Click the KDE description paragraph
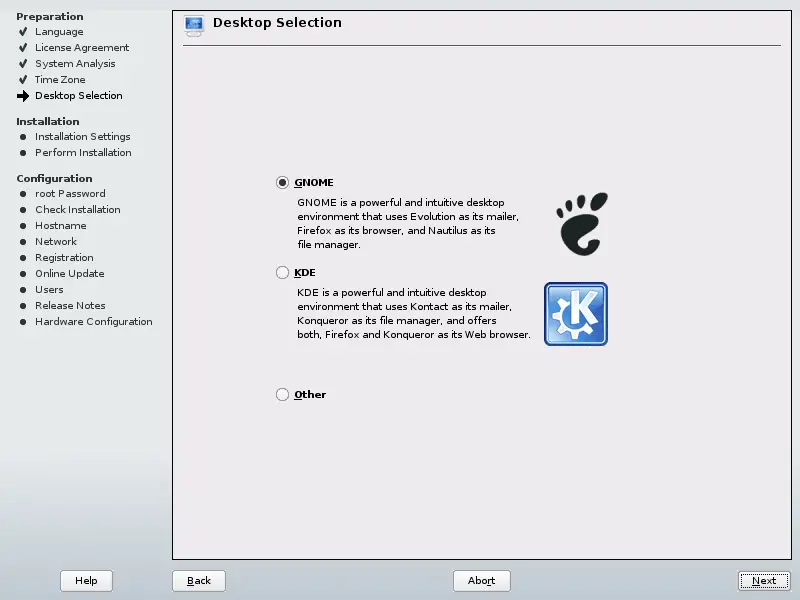Image resolution: width=800 pixels, height=600 pixels. tap(414, 313)
